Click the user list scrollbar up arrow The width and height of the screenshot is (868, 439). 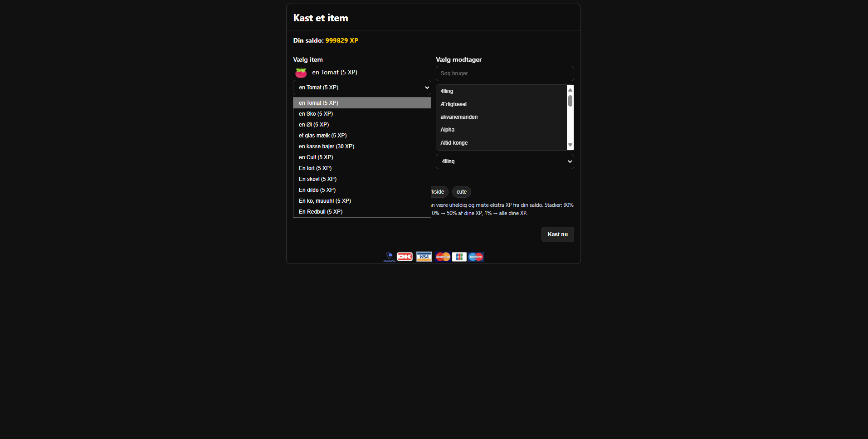click(570, 90)
